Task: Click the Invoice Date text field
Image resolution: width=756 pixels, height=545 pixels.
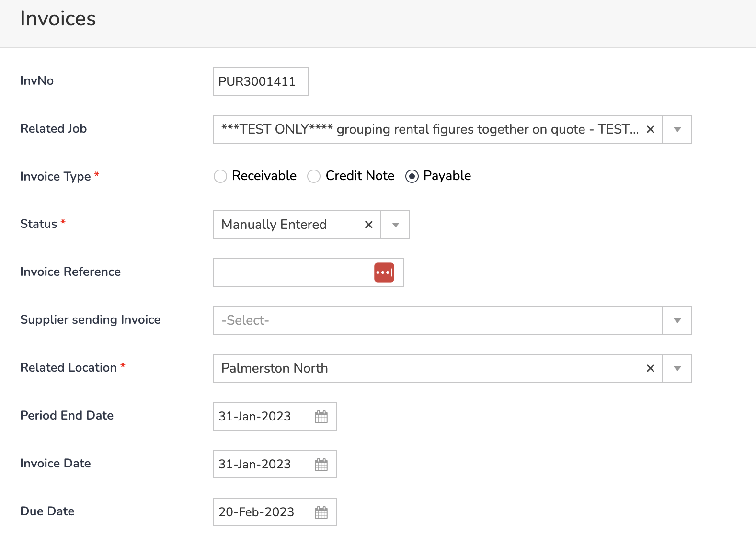Action: pos(275,464)
